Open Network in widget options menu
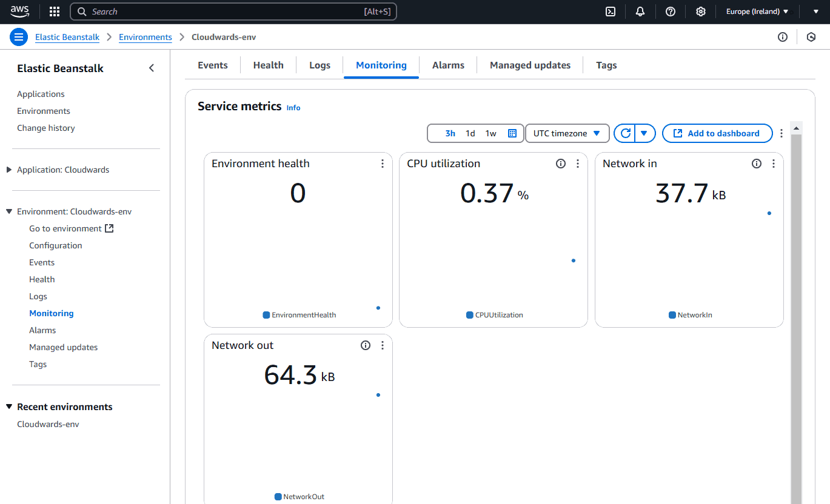The width and height of the screenshot is (830, 504). 773,164
